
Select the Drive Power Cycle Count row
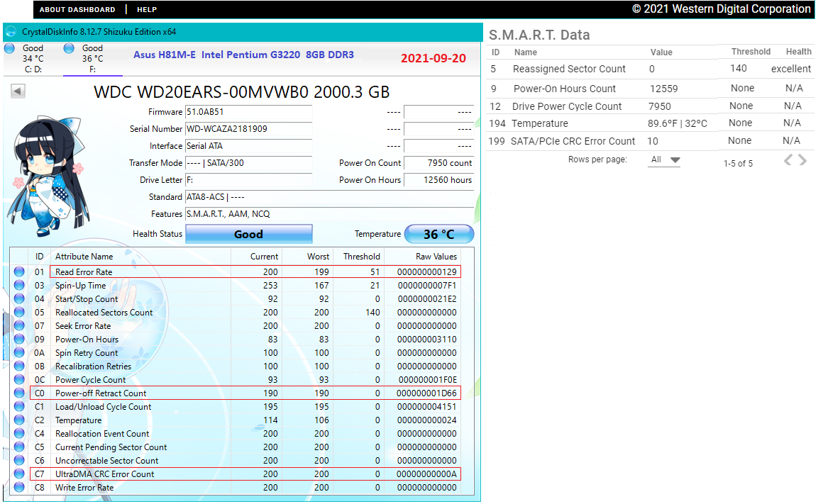(x=651, y=106)
